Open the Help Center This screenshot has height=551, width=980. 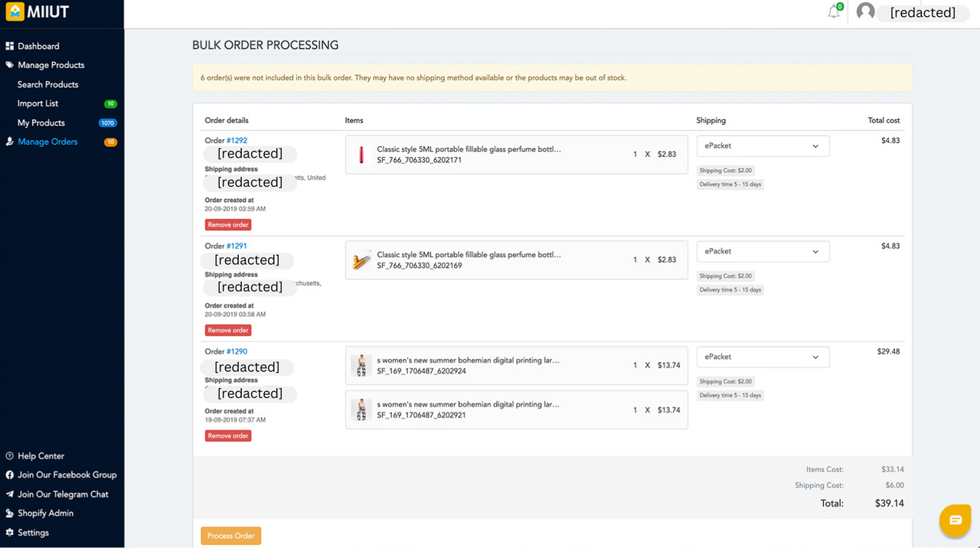41,455
